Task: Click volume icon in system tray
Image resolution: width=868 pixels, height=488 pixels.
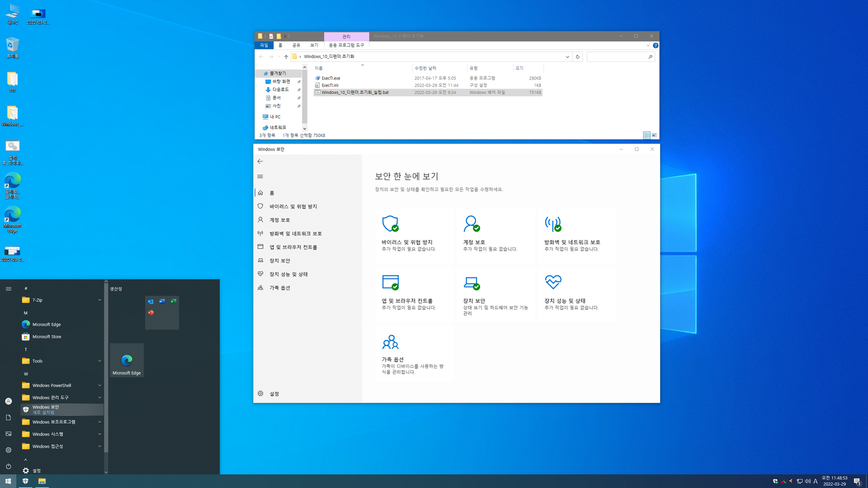Action: click(807, 481)
